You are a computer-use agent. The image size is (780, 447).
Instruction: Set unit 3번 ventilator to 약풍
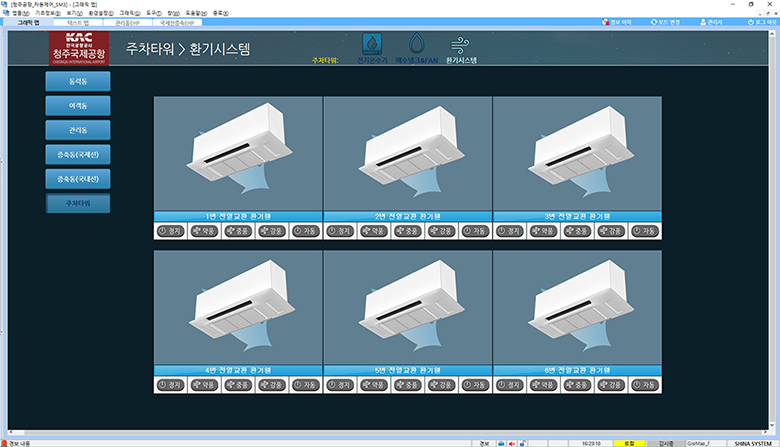click(x=544, y=231)
